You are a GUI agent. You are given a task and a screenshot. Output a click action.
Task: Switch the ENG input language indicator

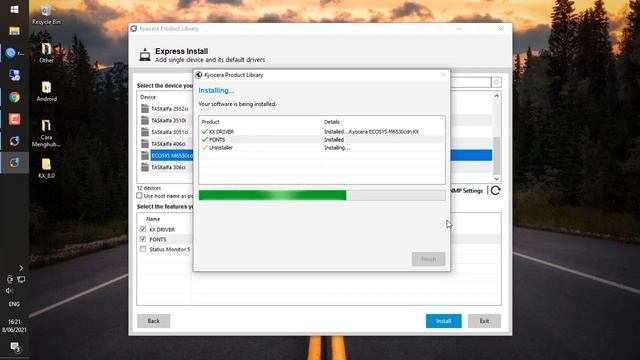coord(14,304)
